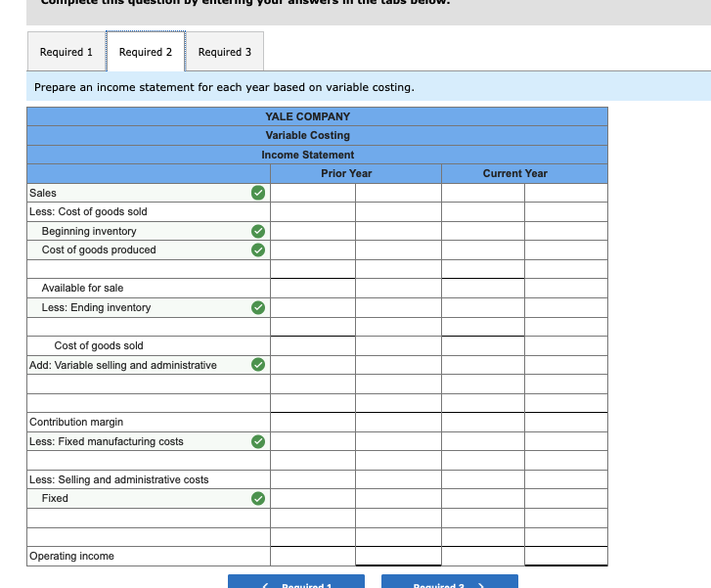Screen dimensions: 711x588
Task: Click first Prior Year input for Sales
Action: pyautogui.click(x=313, y=193)
